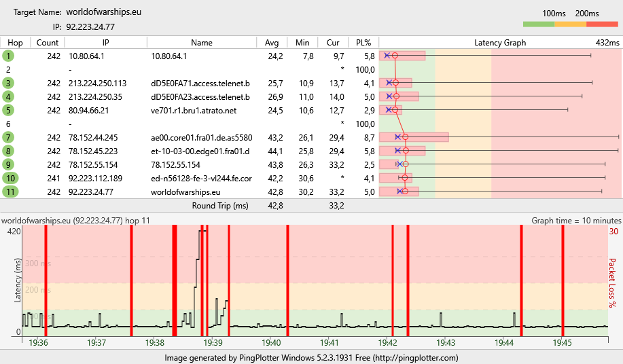This screenshot has height=364, width=623.
Task: Select the hop 3 circle icon
Action: point(9,83)
